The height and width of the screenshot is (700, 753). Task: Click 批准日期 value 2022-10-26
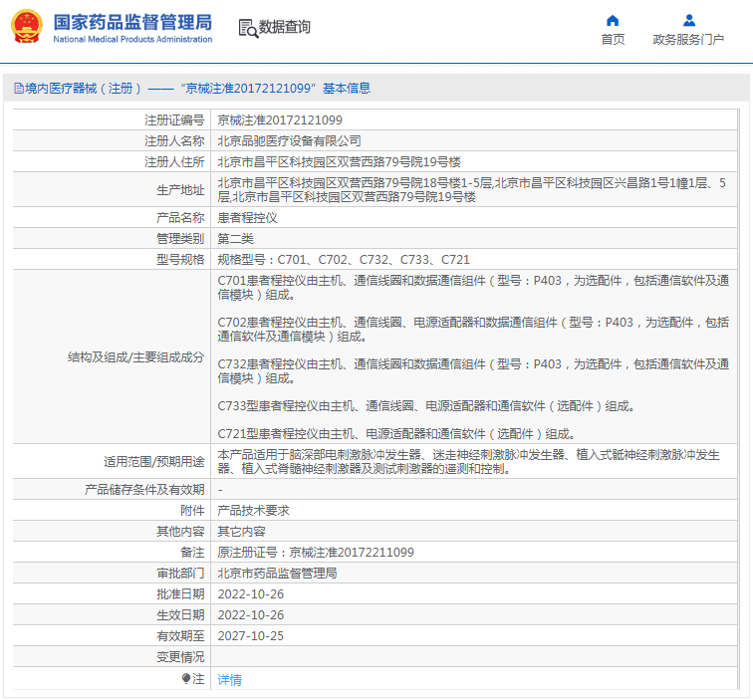[x=251, y=593]
